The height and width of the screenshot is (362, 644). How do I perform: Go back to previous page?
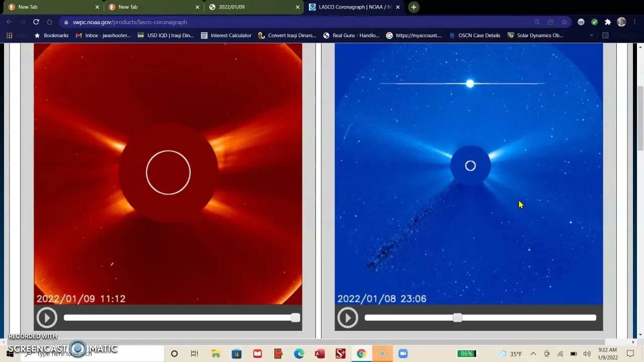coord(9,22)
